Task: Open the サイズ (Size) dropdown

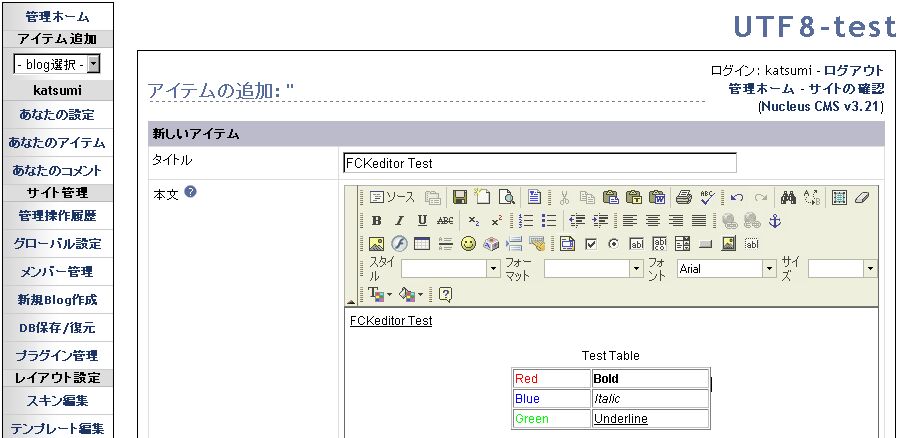Action: click(x=842, y=268)
